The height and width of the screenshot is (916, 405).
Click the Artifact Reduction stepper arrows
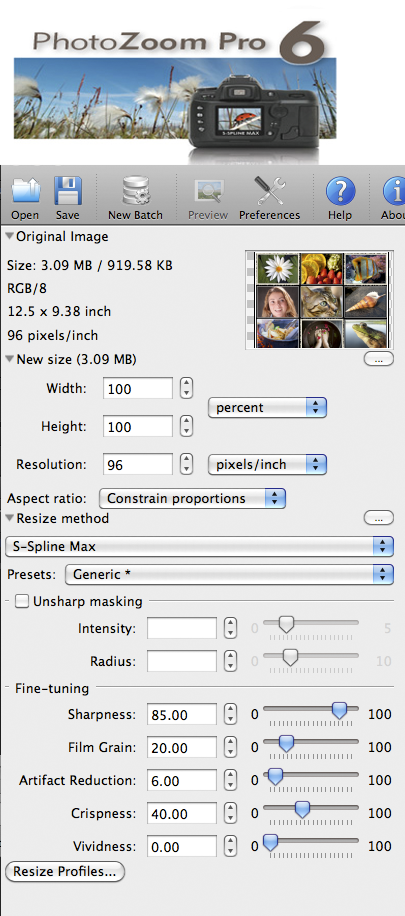coord(231,780)
